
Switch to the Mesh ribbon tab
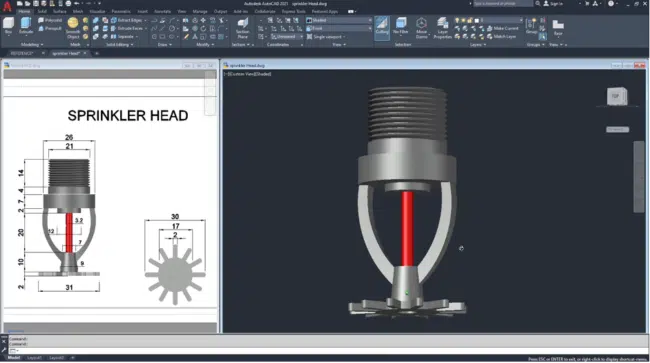[x=78, y=12]
